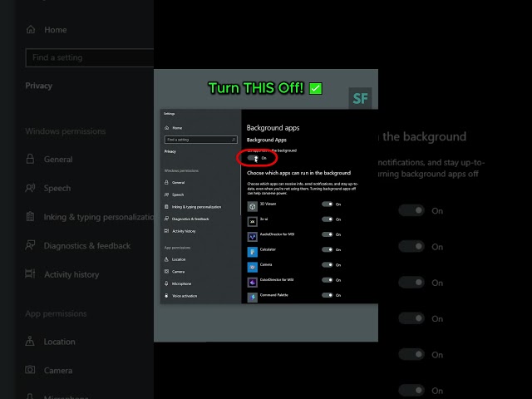Open Voice activation in small center window
The height and width of the screenshot is (399, 532).
click(185, 296)
